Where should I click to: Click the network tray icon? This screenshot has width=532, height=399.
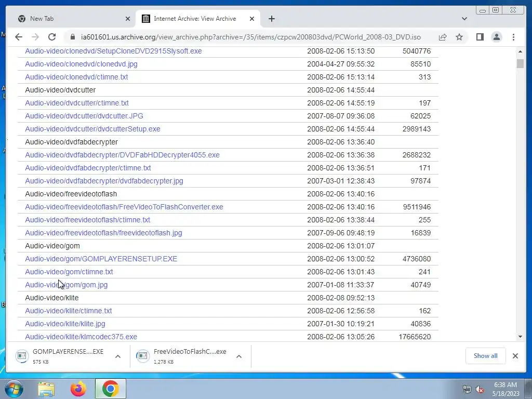(x=467, y=390)
